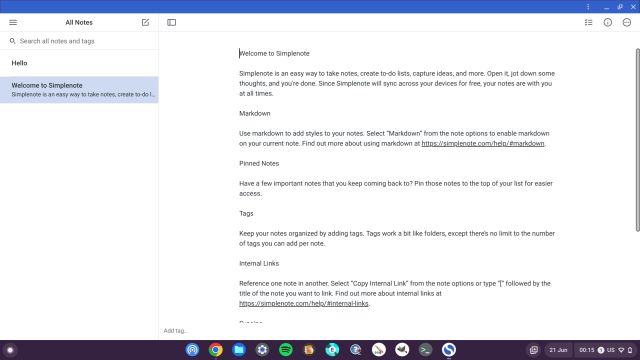This screenshot has height=360, width=640.
Task: Click the 'Markdown' heading in the note
Action: click(255, 113)
